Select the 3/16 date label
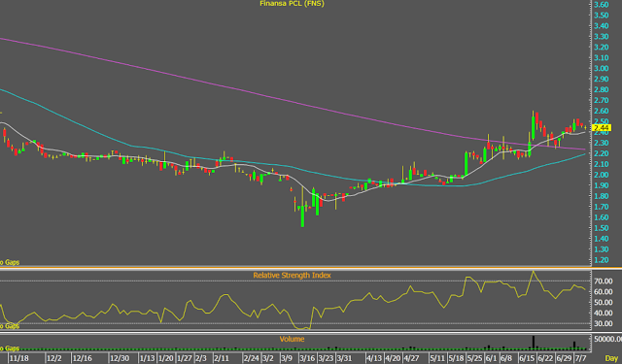 pos(307,358)
